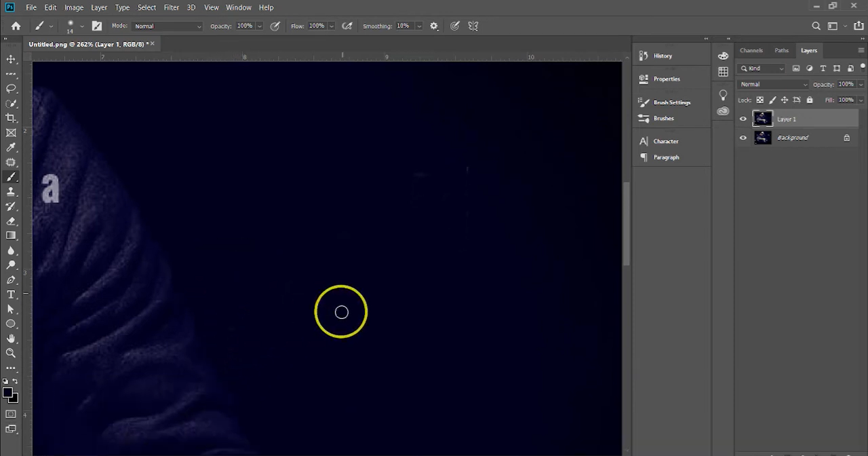Toggle symmetry paint options butterfly
The image size is (868, 456).
[x=473, y=26]
